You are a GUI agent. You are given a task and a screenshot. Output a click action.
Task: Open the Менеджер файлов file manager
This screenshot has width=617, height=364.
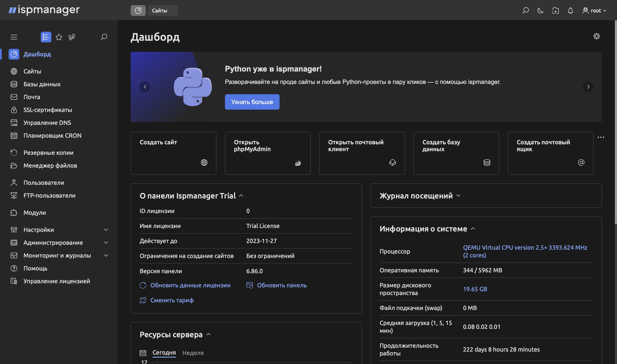(50, 166)
